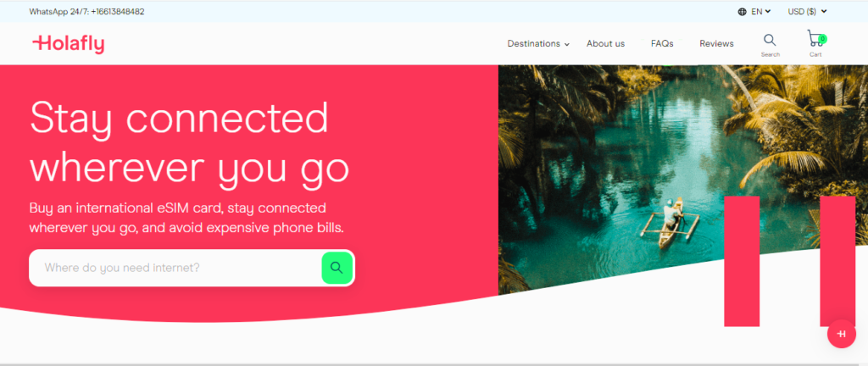Click the 'Cart' text label
This screenshot has width=868, height=366.
click(x=815, y=54)
